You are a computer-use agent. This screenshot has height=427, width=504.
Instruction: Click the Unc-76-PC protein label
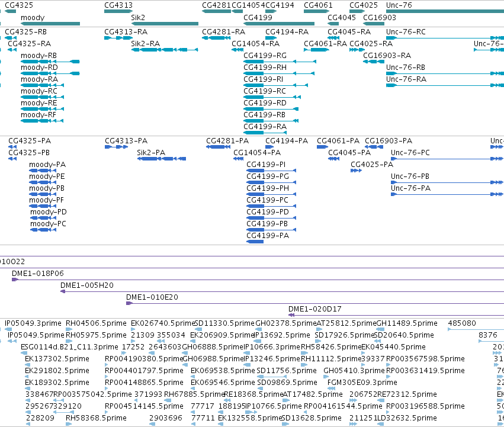(x=410, y=153)
